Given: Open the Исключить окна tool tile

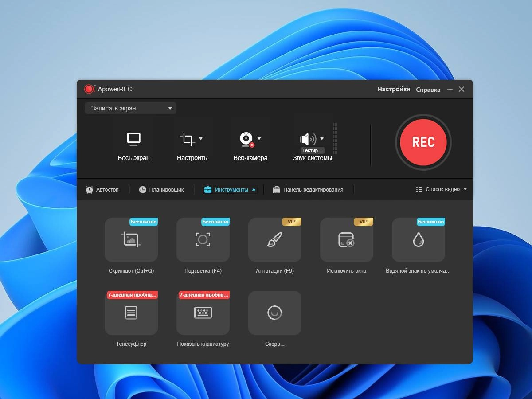Looking at the screenshot, I should [x=347, y=240].
